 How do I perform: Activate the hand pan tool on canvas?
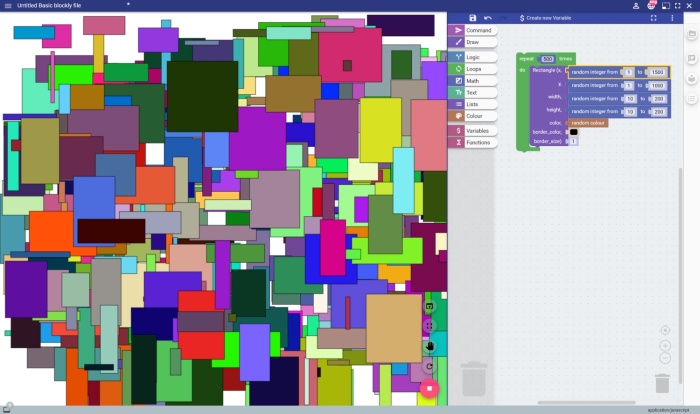click(429, 346)
